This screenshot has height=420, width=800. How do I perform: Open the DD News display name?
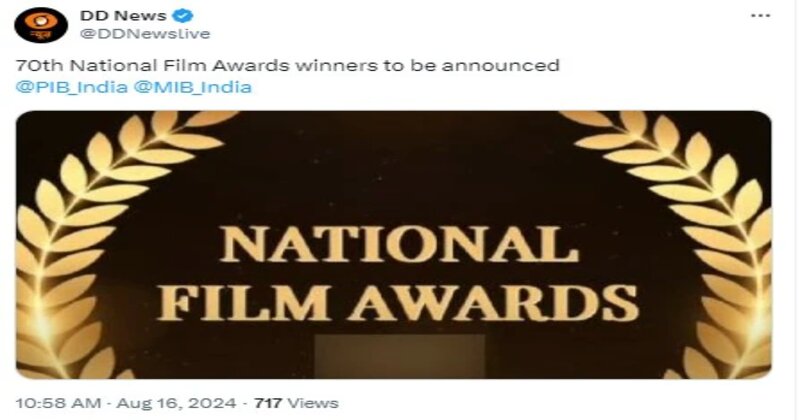[123, 16]
